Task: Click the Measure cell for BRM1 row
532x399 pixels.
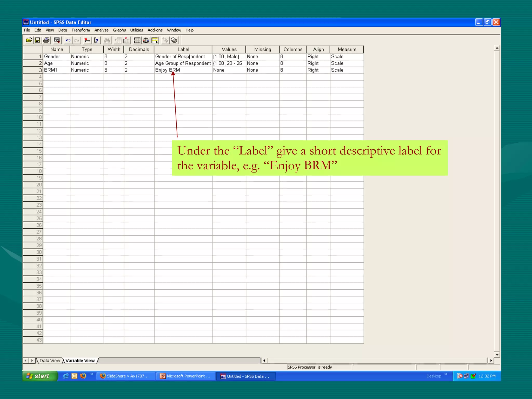Action: [x=347, y=70]
